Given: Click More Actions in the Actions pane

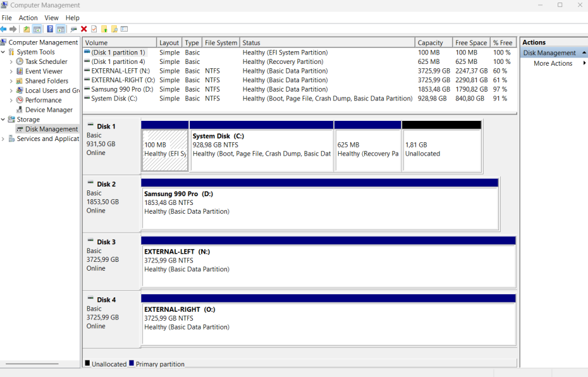Looking at the screenshot, I should (x=553, y=63).
